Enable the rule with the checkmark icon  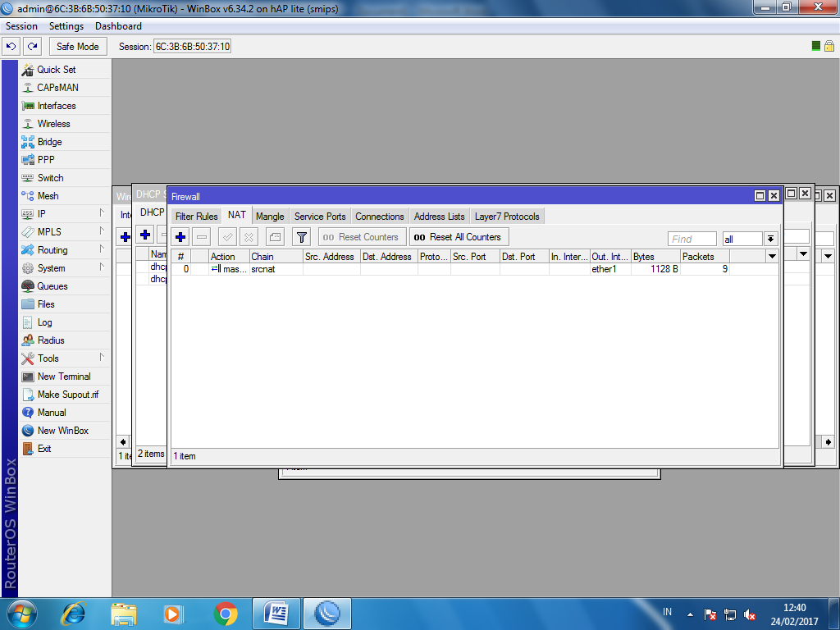point(228,237)
